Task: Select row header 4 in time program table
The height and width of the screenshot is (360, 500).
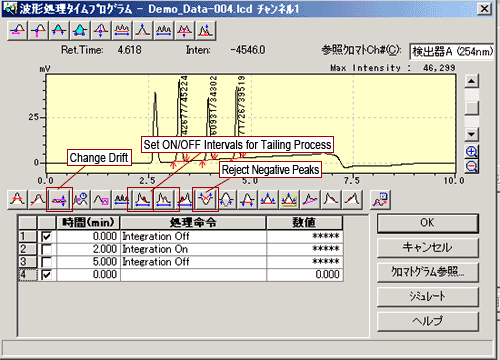Action: 27,275
